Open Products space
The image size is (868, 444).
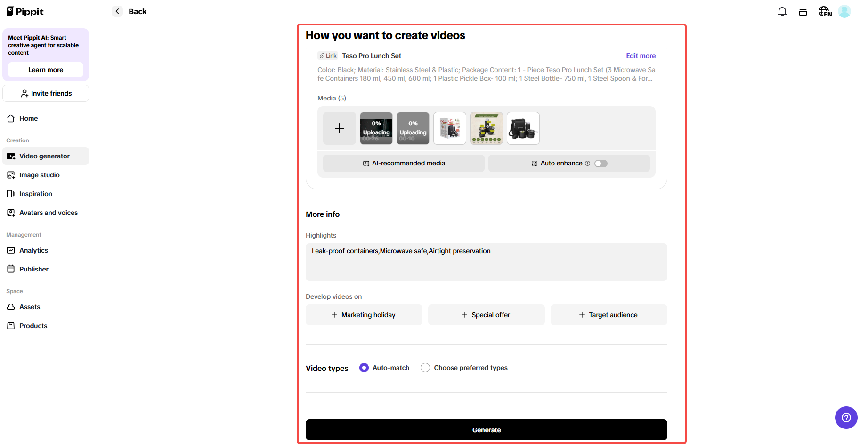click(x=46, y=326)
